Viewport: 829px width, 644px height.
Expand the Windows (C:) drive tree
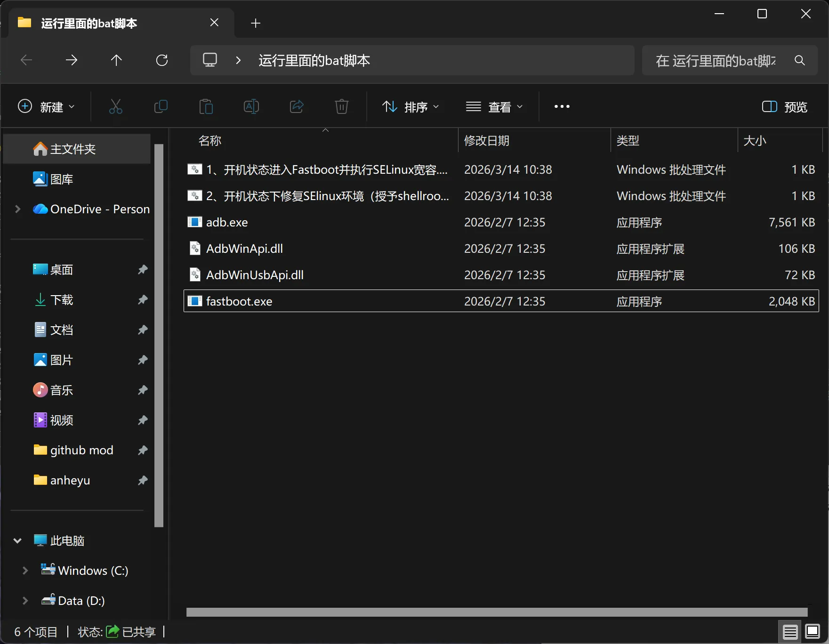tap(25, 571)
